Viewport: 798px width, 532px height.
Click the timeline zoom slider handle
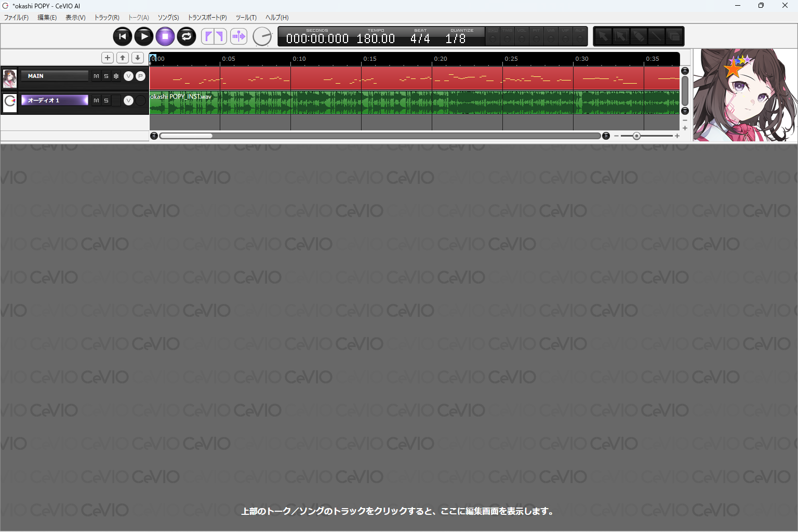pos(636,136)
